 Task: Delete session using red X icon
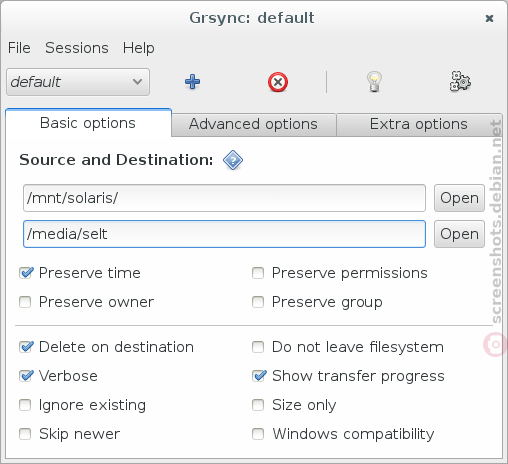278,82
